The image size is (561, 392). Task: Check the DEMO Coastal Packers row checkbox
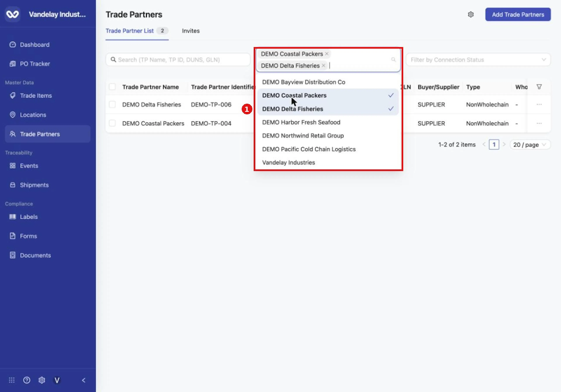(112, 123)
